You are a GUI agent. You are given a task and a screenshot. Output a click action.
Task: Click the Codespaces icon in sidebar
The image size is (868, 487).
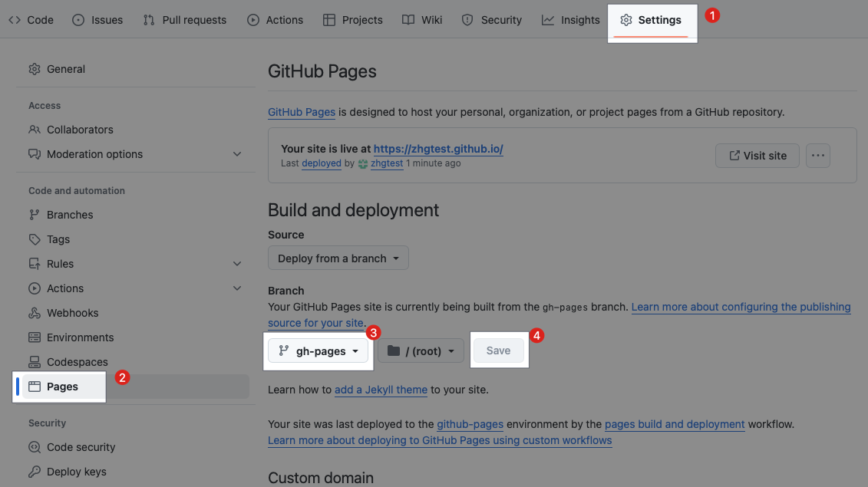tap(35, 362)
